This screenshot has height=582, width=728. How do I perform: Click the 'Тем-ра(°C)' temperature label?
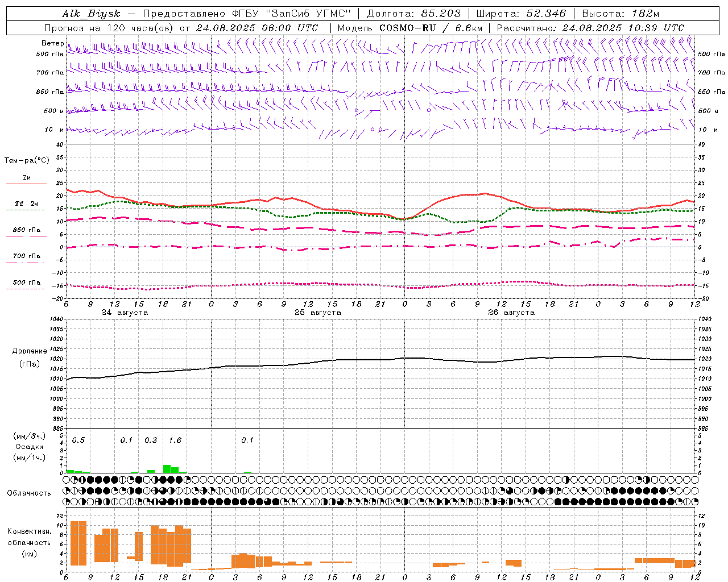tap(27, 161)
